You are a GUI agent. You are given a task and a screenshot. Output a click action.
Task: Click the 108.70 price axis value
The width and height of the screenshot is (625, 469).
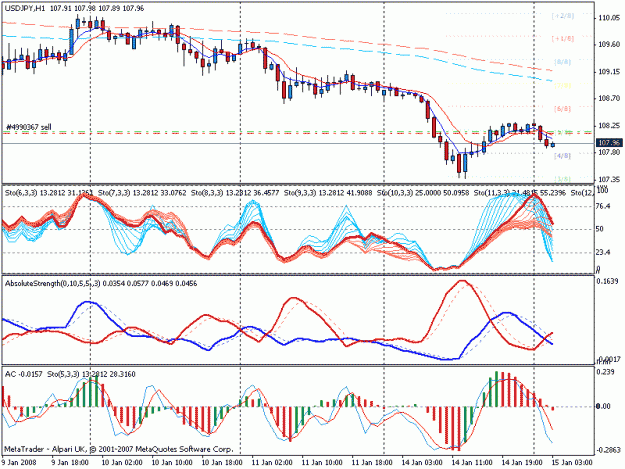(609, 98)
